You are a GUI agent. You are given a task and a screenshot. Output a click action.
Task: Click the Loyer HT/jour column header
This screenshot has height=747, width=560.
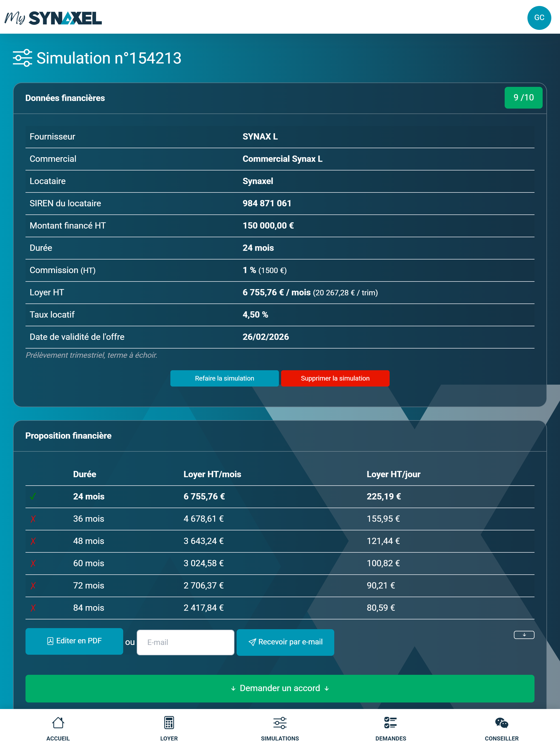[393, 474]
